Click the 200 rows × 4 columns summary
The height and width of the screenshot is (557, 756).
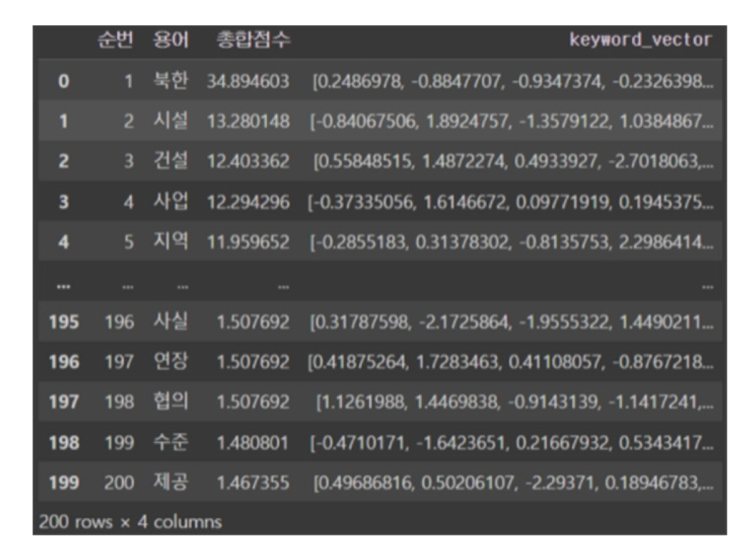coord(131,521)
